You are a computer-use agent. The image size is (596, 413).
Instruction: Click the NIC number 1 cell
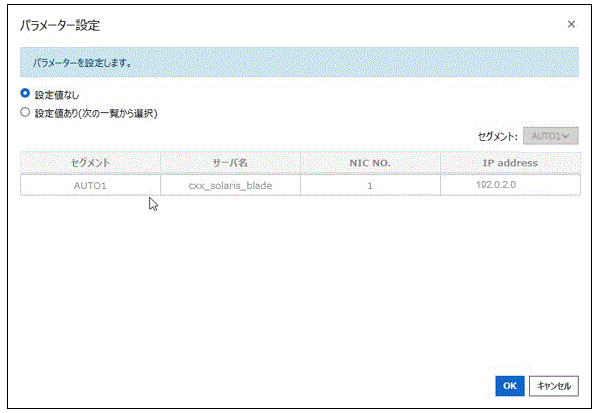tap(370, 185)
